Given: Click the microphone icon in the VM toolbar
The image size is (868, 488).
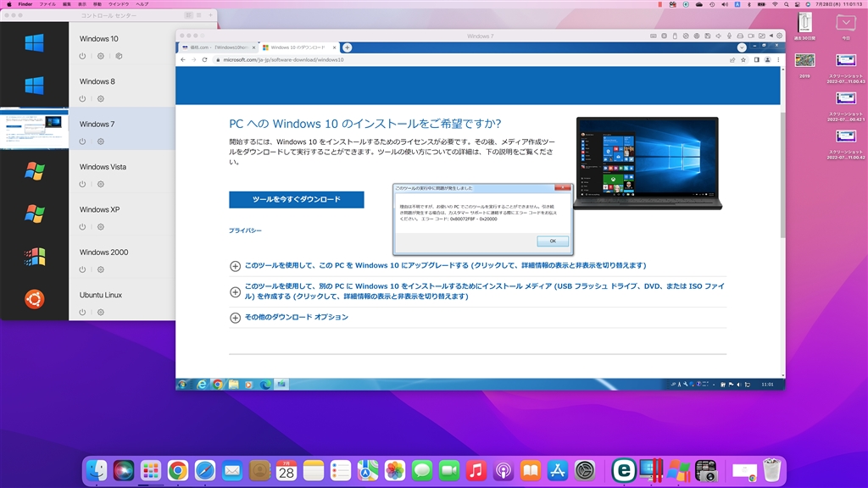Looking at the screenshot, I should coord(729,36).
